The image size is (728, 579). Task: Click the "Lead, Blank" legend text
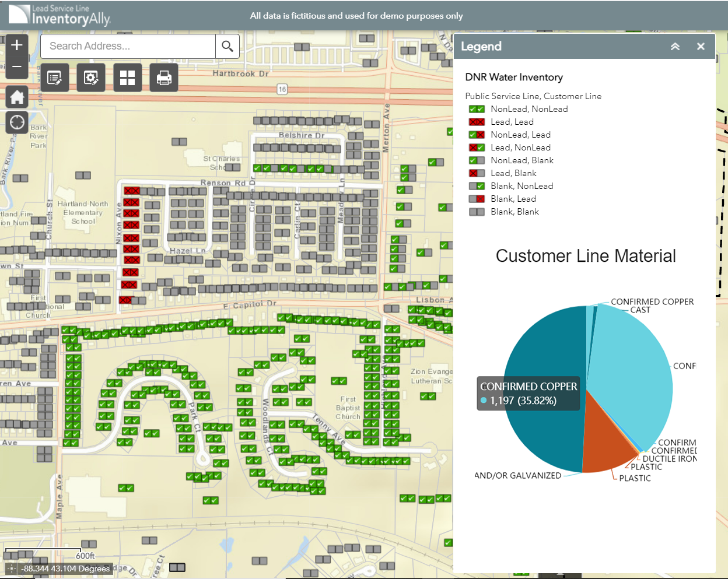513,173
